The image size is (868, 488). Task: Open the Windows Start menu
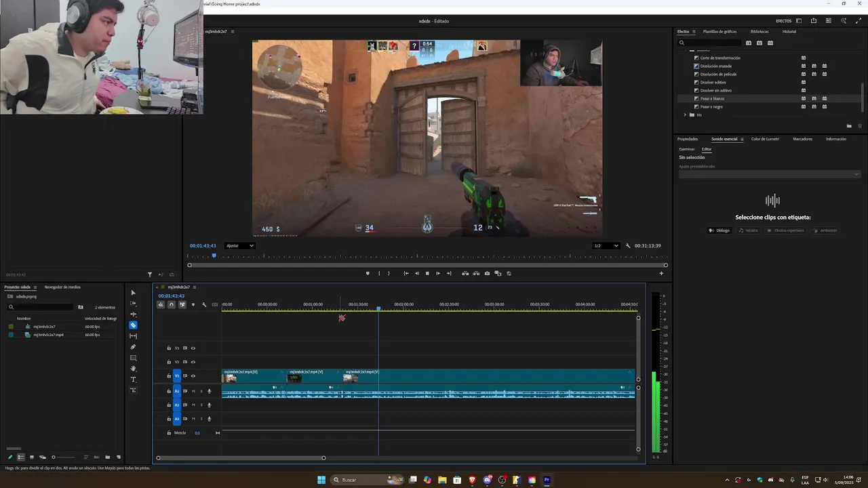point(321,480)
